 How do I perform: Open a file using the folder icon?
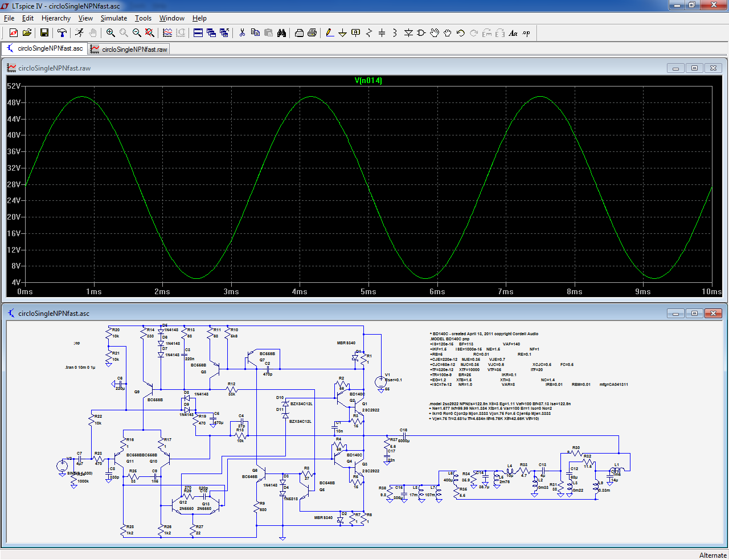pyautogui.click(x=27, y=33)
